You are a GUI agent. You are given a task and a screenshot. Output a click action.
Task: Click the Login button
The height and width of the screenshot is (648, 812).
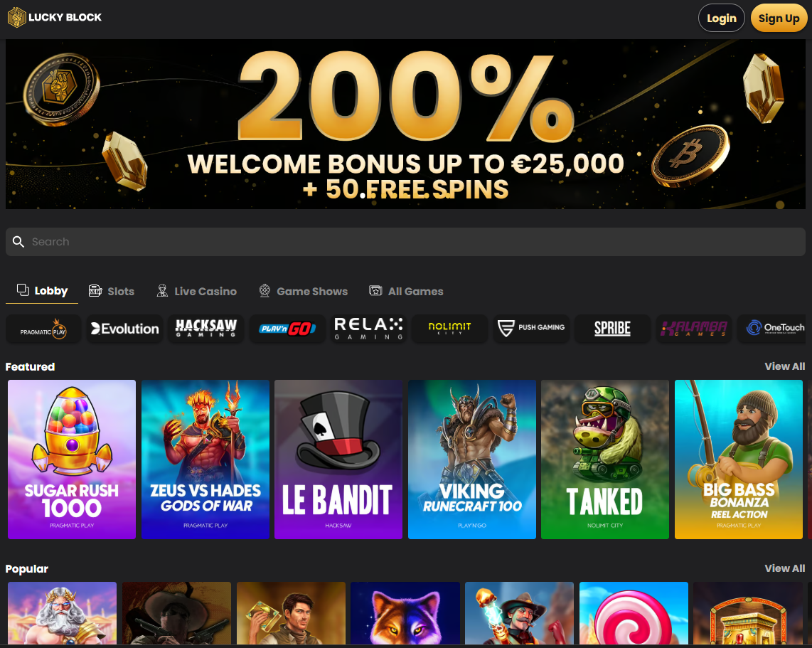(x=722, y=18)
